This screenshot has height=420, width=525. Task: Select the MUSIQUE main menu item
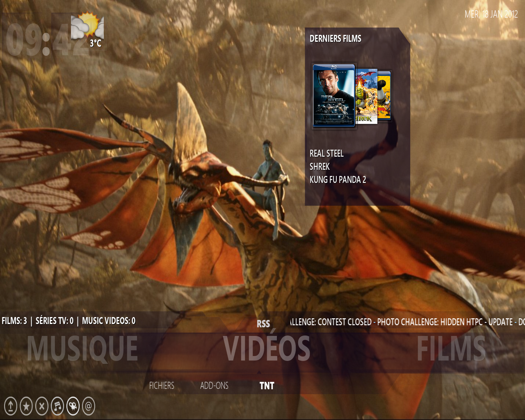click(82, 349)
